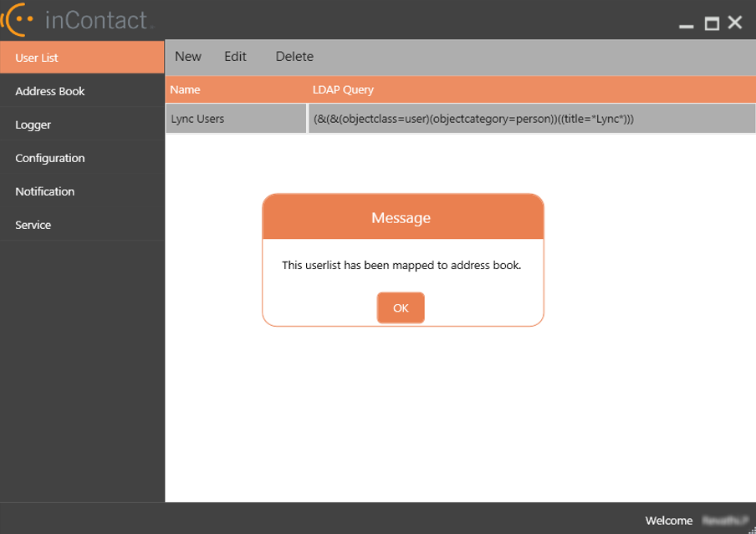Click the Message dialog title bar
The height and width of the screenshot is (534, 756).
pos(403,217)
